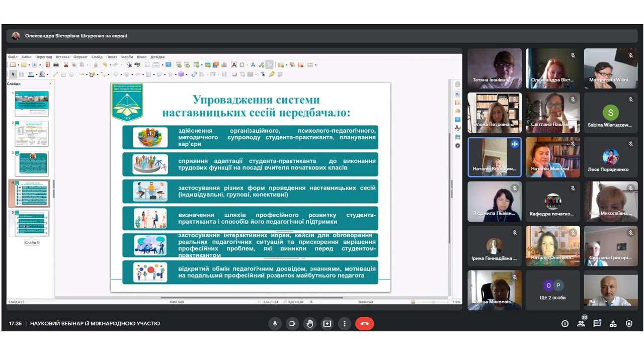Open the Формат menu
644x362 pixels.
click(80, 57)
